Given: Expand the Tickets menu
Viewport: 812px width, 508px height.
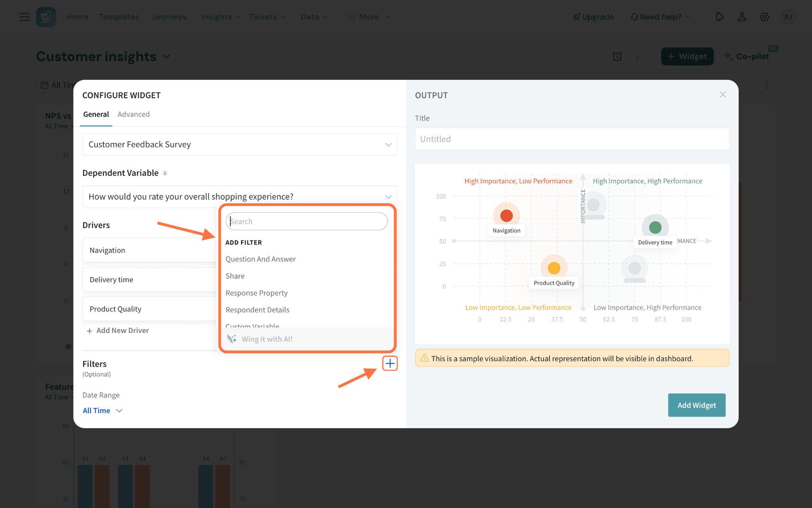Looking at the screenshot, I should click(267, 17).
